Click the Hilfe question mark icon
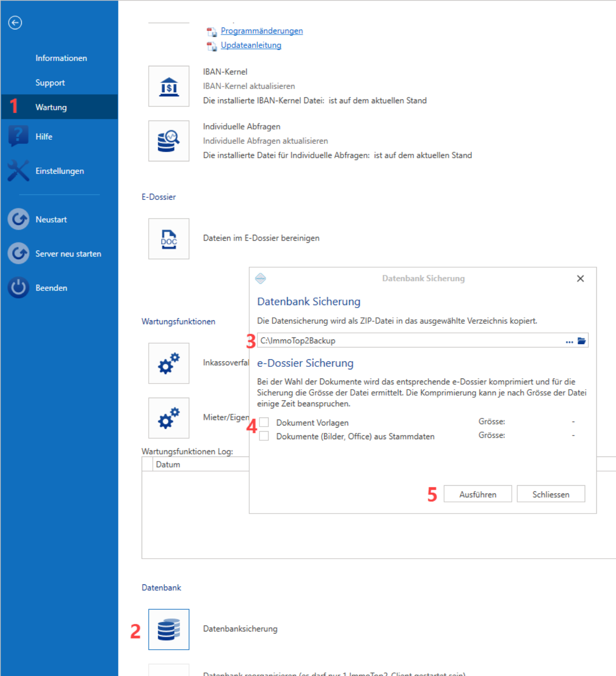The width and height of the screenshot is (616, 676). [18, 137]
